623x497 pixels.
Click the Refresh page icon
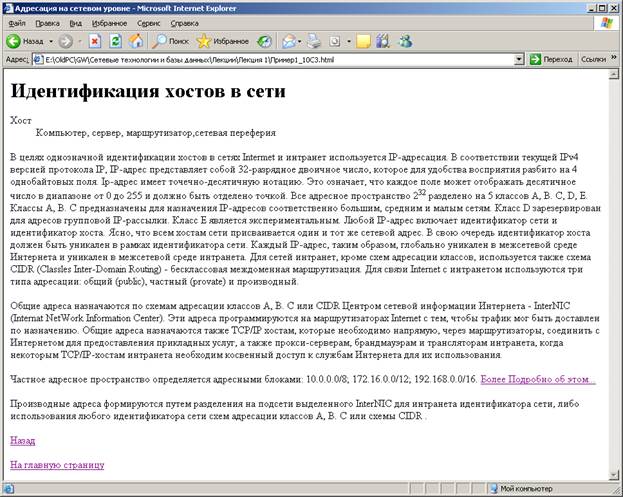pos(116,41)
